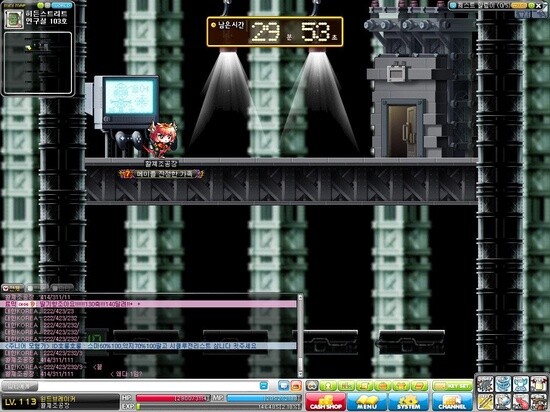Open the CASH SHOP button
550x412 pixels.
click(325, 401)
